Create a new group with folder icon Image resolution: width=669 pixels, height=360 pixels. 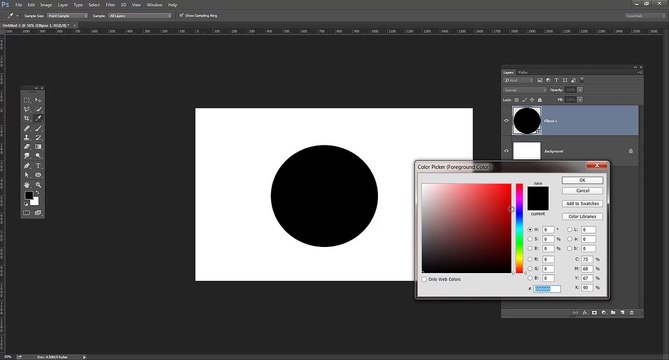click(613, 313)
